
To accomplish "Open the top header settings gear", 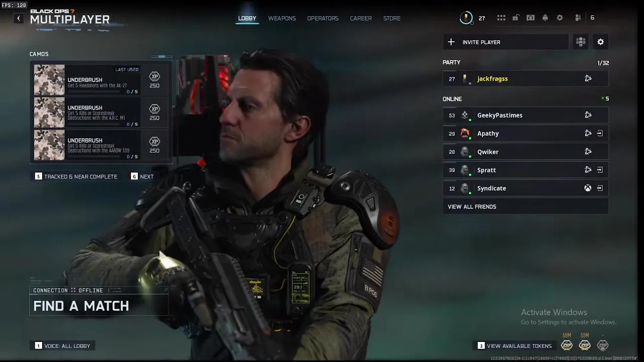I will (559, 18).
